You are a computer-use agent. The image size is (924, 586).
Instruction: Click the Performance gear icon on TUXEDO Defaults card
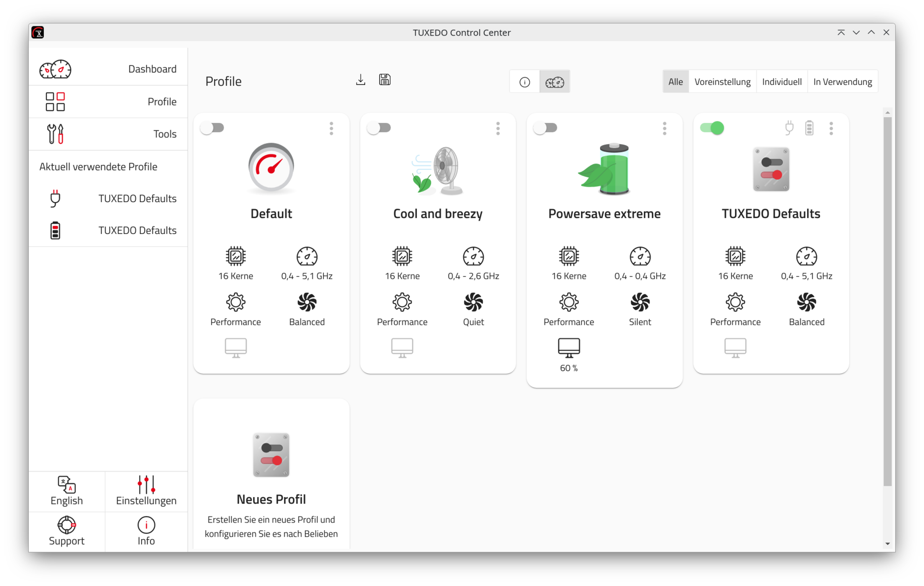click(x=735, y=302)
